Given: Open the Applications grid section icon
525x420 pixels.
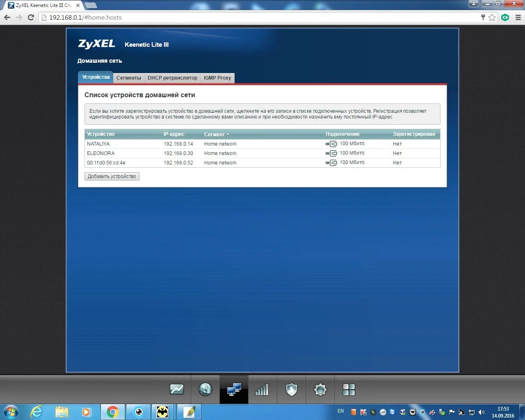Looking at the screenshot, I should pyautogui.click(x=349, y=390).
